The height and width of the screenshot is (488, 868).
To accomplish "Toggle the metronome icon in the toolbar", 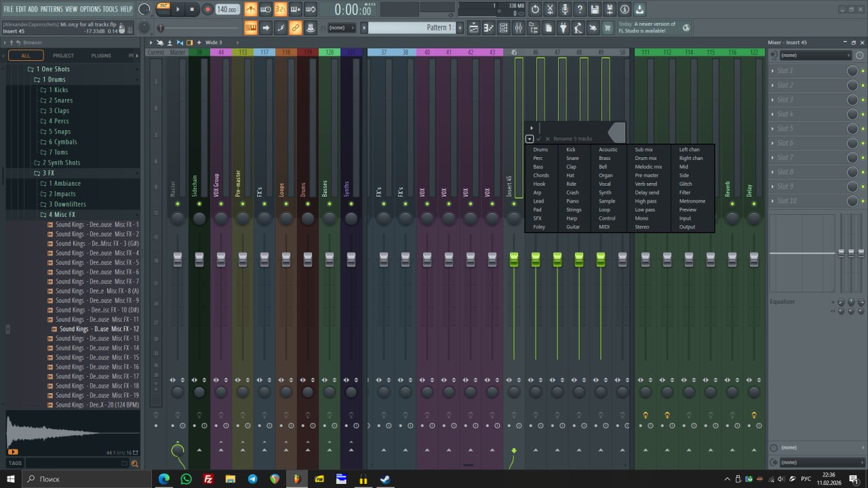I will coord(251,9).
